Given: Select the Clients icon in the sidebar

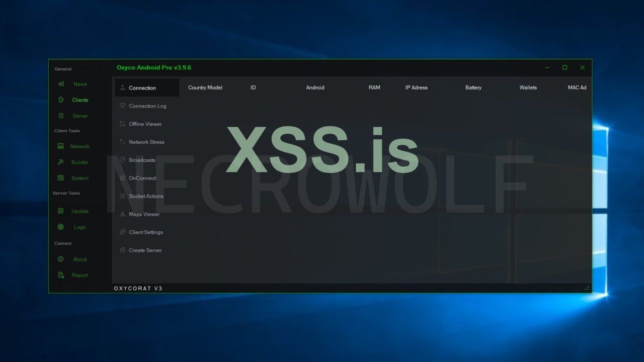Looking at the screenshot, I should coord(61,100).
